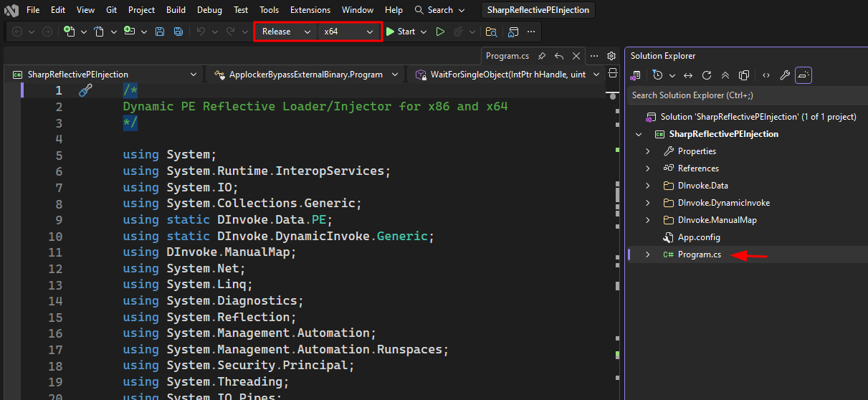
Task: Click the Hot Reload flame icon
Action: (459, 32)
